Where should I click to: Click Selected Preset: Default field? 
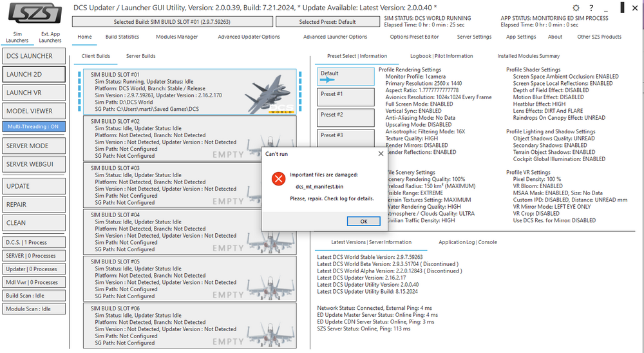[327, 22]
